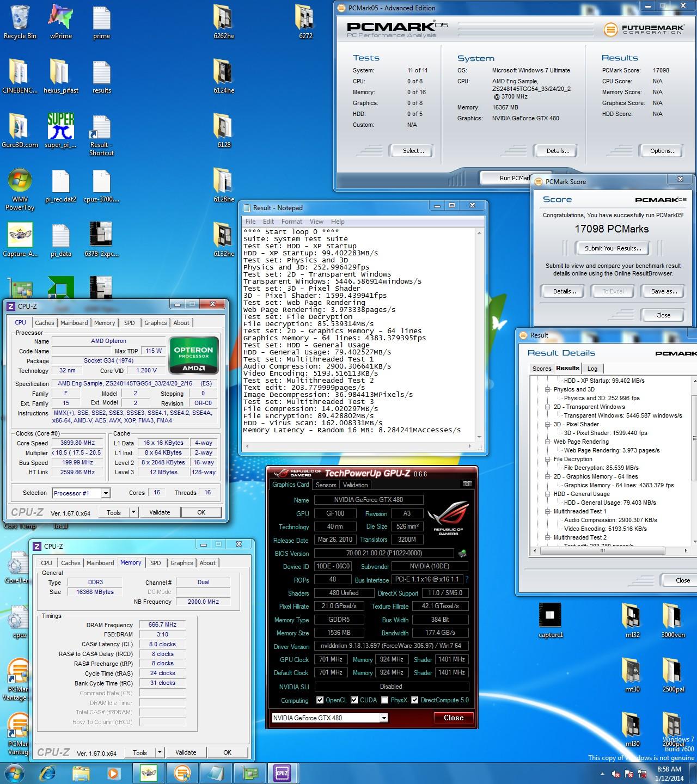This screenshot has width=697, height=784.
Task: Switch to the Scores tab in Result Details
Action: coord(542,369)
